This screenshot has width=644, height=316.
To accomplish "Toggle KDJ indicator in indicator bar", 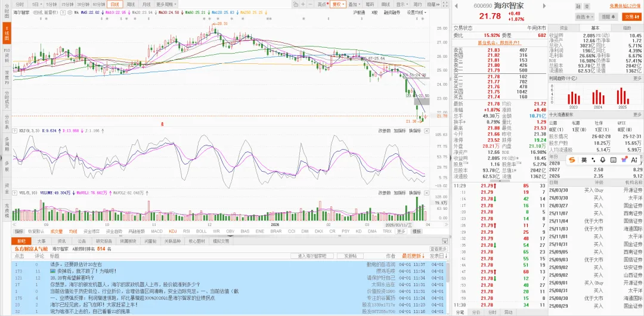I will tap(172, 231).
